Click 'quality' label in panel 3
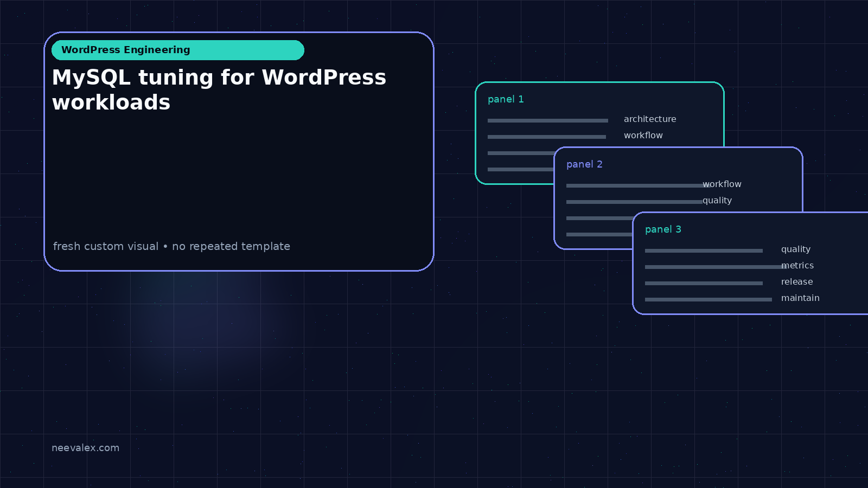868x488 pixels. click(x=796, y=249)
